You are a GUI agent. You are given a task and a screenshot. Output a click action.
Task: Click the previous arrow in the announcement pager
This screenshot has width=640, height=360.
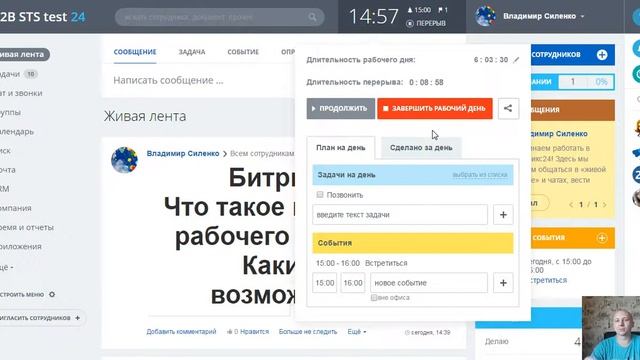click(571, 204)
